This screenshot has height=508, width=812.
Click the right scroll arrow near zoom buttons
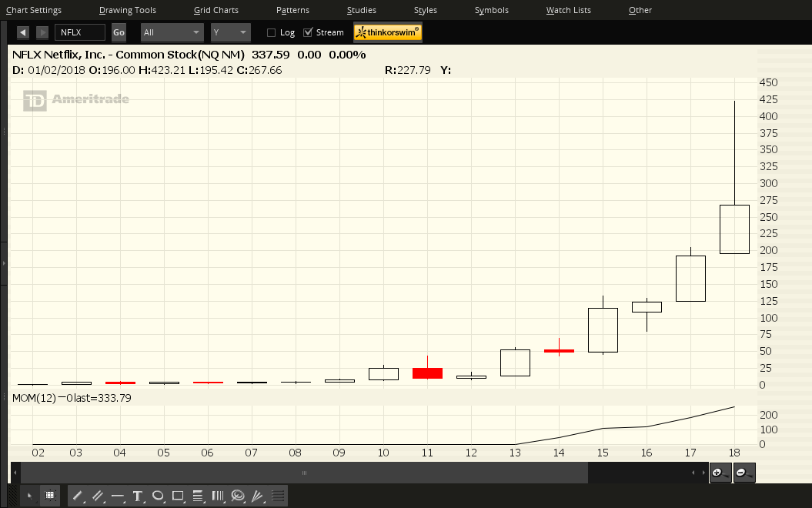[703, 473]
